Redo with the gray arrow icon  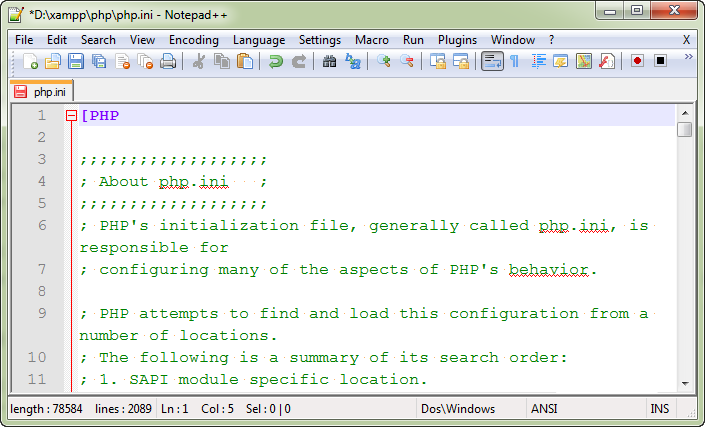299,61
